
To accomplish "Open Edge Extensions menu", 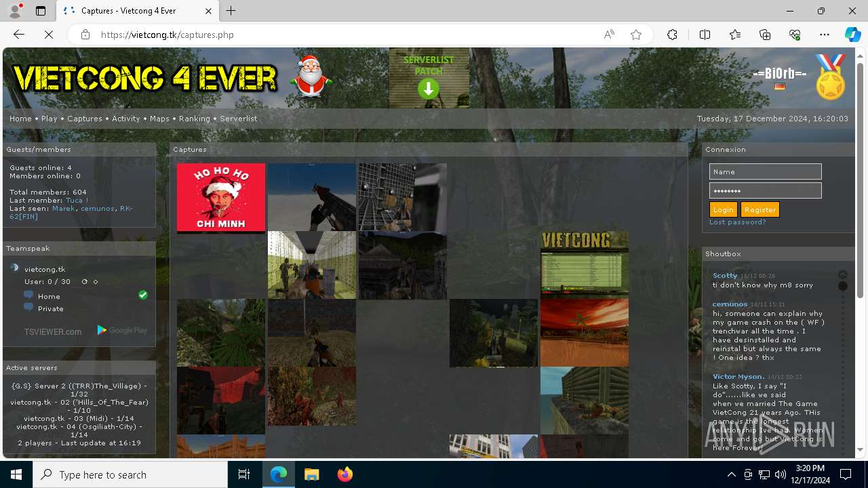I will click(672, 35).
